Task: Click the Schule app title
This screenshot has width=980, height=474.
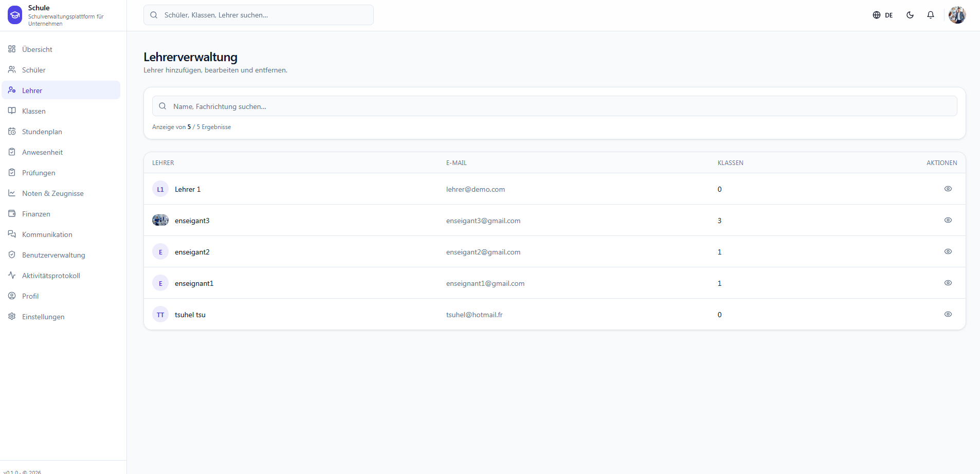Action: point(39,8)
